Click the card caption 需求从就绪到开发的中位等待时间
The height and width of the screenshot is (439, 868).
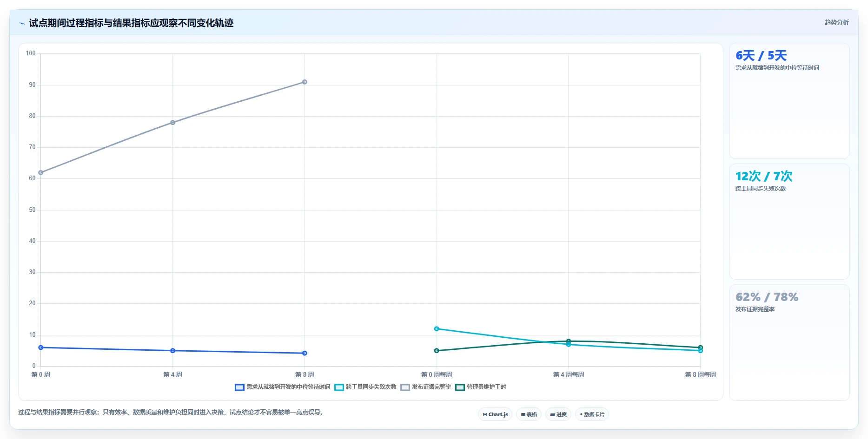(777, 68)
